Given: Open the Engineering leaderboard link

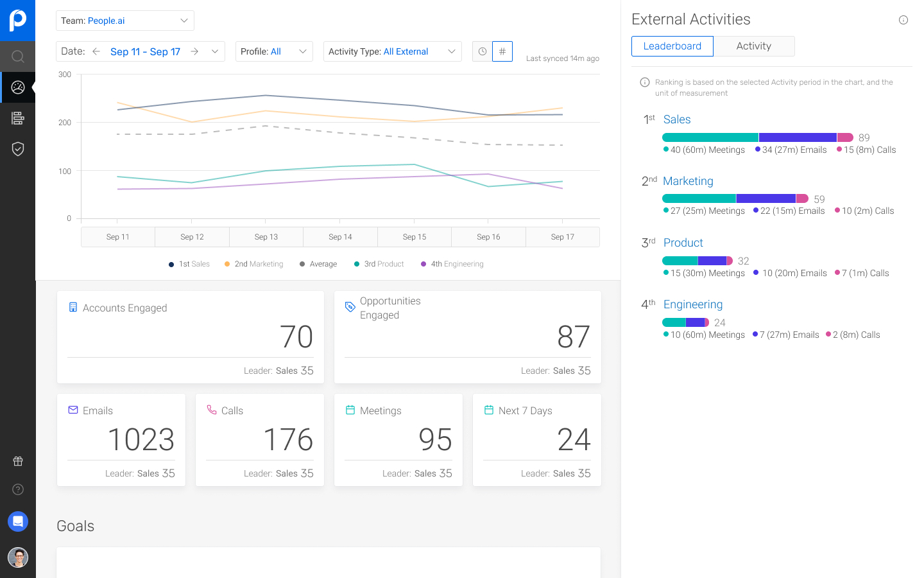Looking at the screenshot, I should (x=693, y=304).
